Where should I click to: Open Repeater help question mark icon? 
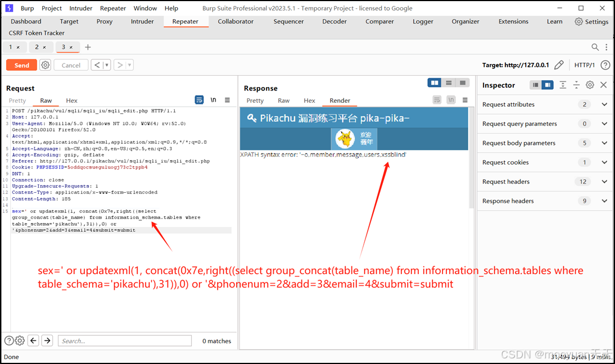tap(605, 65)
